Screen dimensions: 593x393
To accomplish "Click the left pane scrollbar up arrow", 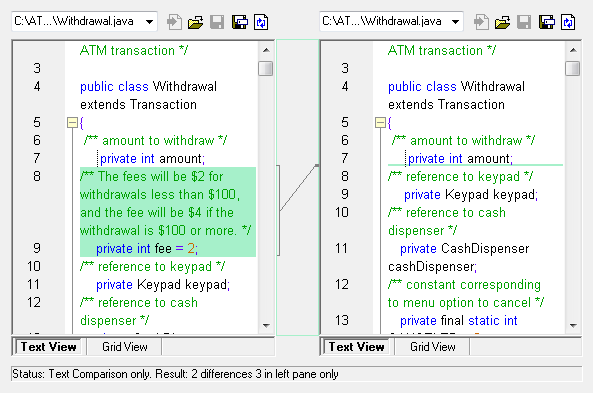I will (266, 50).
